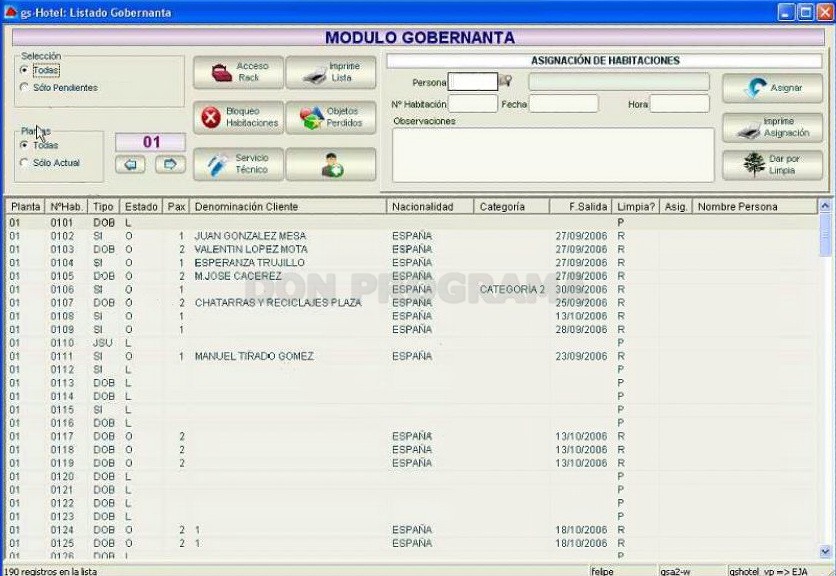
Task: Click the person-with-plus icon button
Action: point(331,164)
